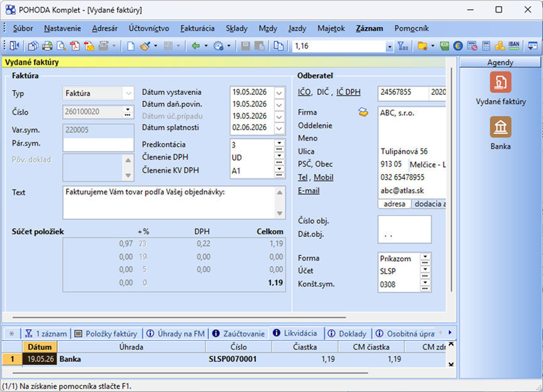Open dropdown arrow next to gear icon
The image size is (543, 392).
pos(229,46)
